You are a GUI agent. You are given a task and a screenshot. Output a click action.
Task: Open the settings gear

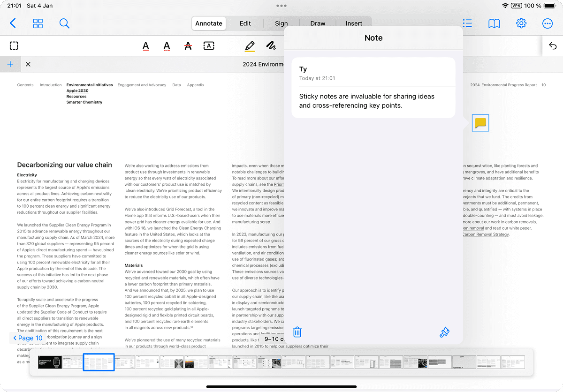click(521, 23)
